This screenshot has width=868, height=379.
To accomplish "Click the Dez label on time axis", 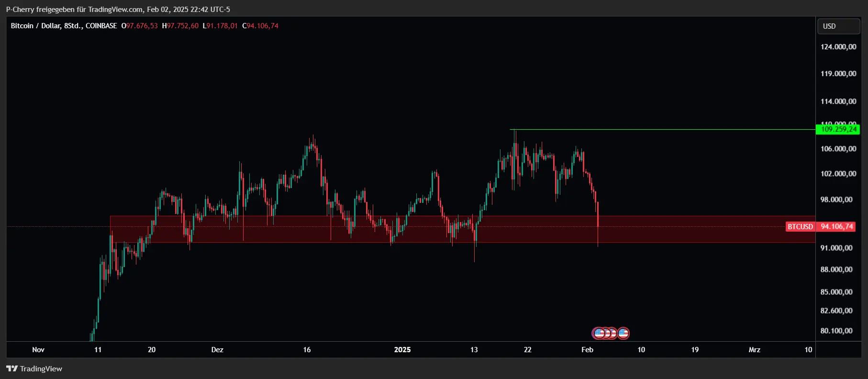I will [x=217, y=350].
